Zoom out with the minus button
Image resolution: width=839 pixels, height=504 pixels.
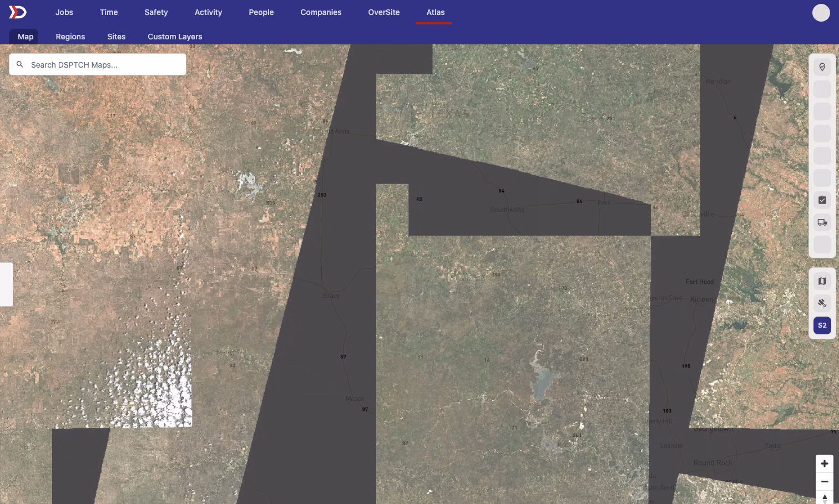[x=825, y=481]
